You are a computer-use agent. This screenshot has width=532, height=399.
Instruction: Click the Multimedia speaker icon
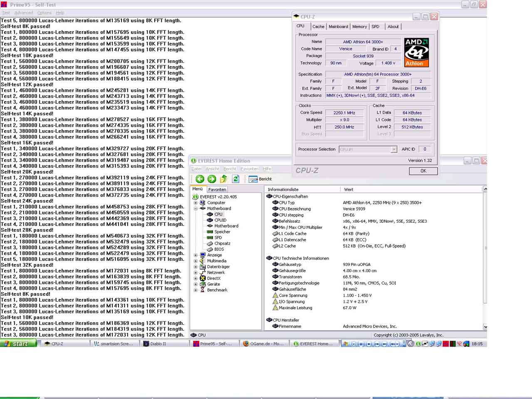click(x=203, y=261)
